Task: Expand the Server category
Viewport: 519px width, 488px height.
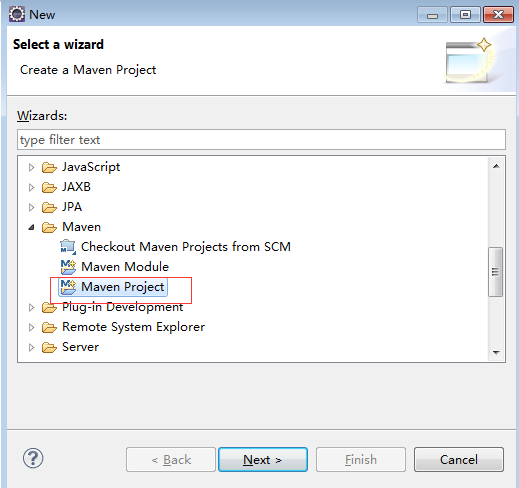Action: [x=31, y=347]
